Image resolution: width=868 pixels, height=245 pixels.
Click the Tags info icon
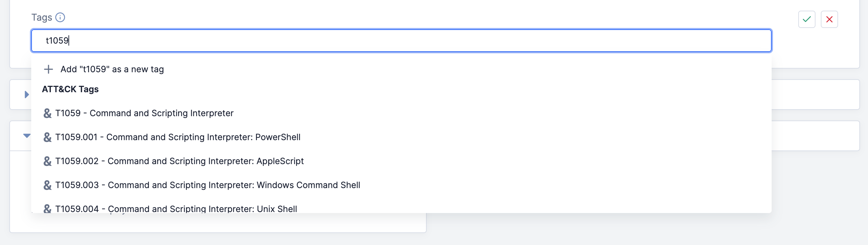tap(60, 17)
